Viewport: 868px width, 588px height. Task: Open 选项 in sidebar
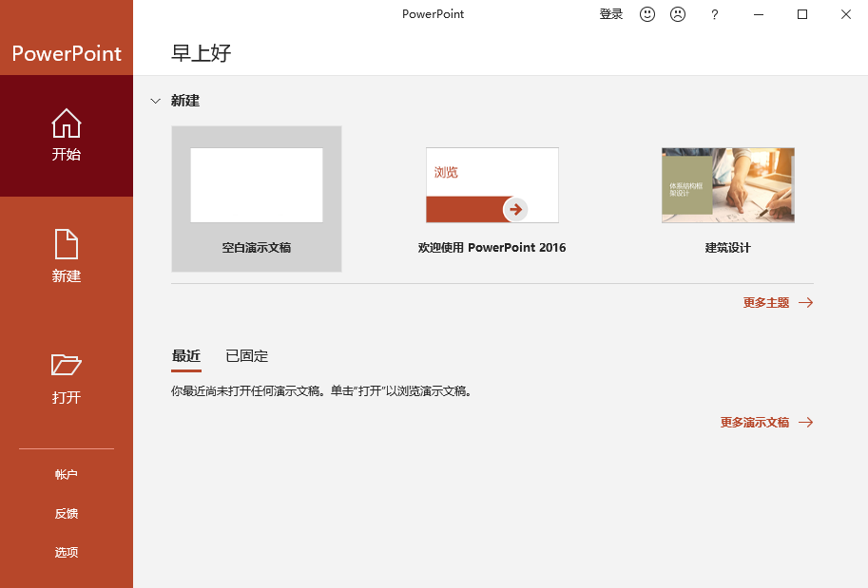pyautogui.click(x=67, y=552)
